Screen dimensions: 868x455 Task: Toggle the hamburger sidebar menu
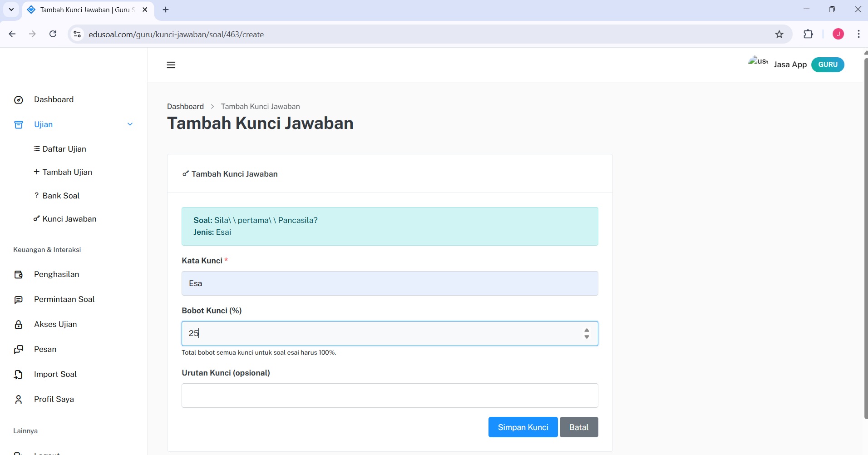(x=171, y=65)
